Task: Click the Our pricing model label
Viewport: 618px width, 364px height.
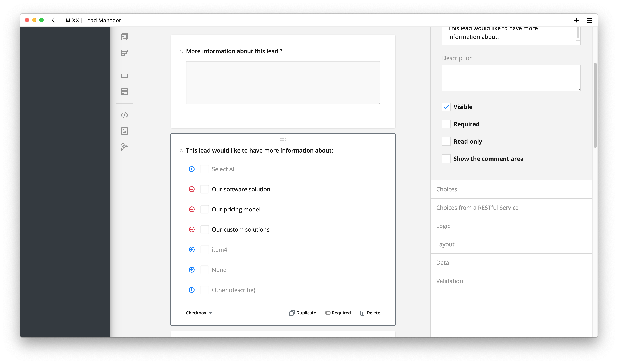Action: point(236,209)
